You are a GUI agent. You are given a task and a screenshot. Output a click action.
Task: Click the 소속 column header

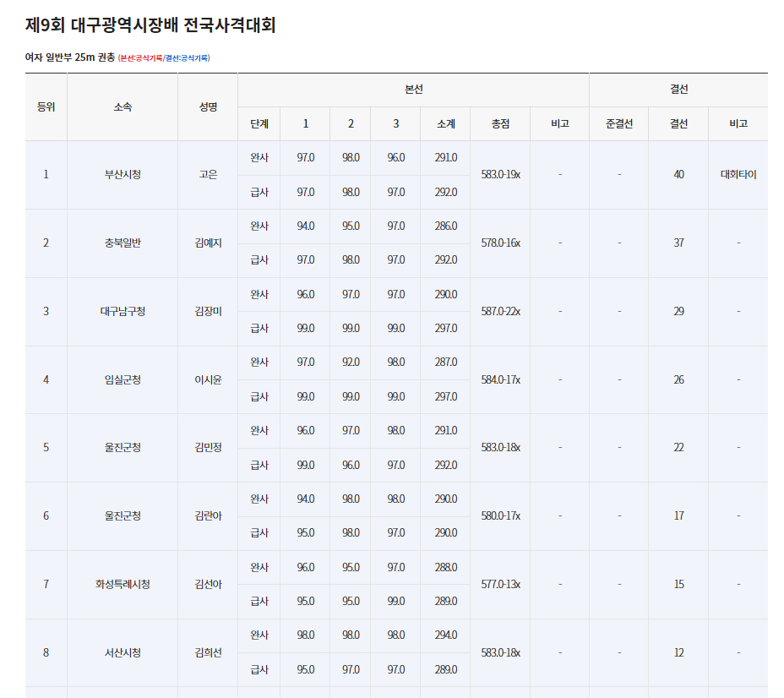point(122,107)
